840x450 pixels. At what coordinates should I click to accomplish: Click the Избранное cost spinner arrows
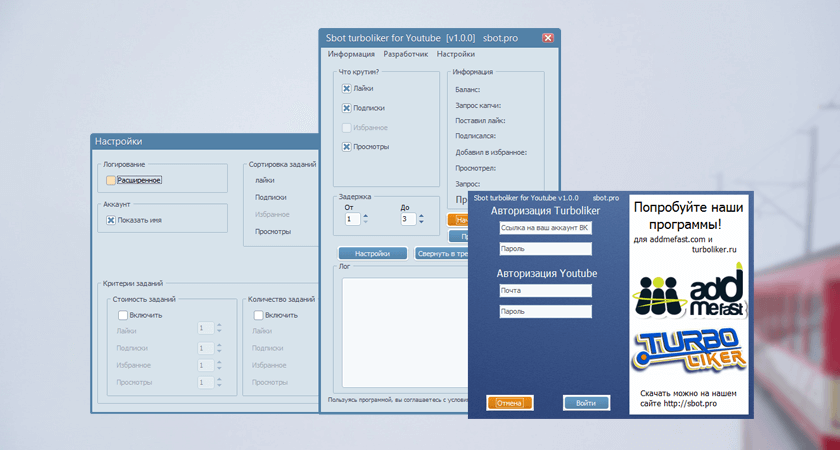pos(219,365)
